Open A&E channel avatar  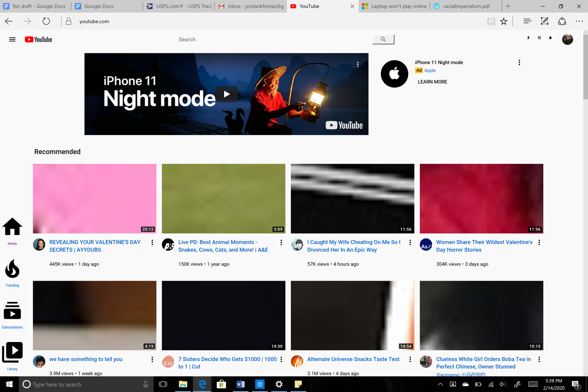coord(168,244)
